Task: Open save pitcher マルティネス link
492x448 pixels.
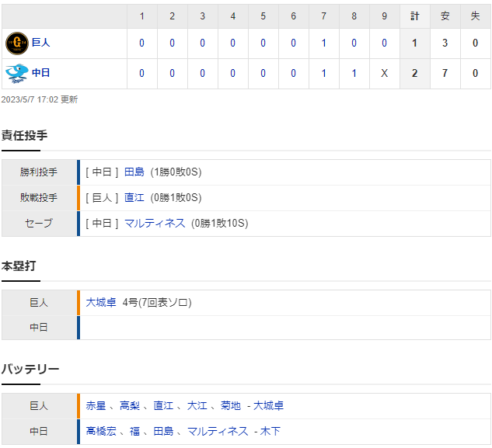Action: click(x=155, y=223)
